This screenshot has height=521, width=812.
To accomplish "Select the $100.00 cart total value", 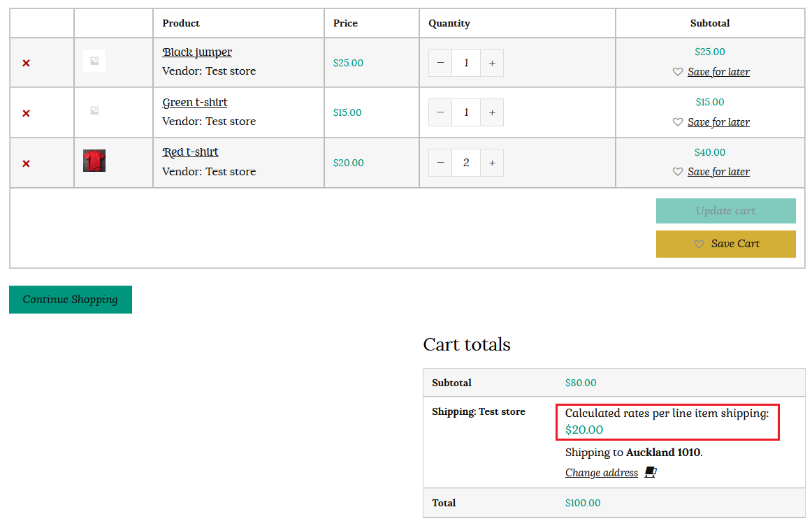I will click(583, 503).
